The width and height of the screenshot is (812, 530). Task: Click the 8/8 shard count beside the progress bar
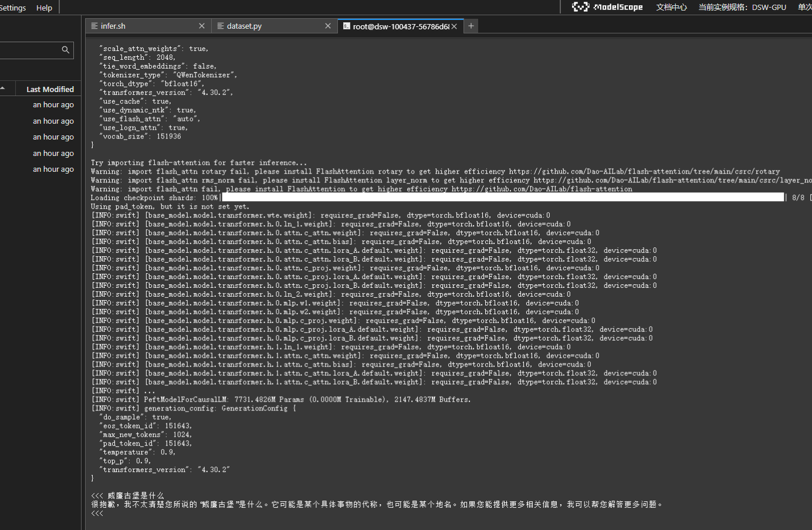click(799, 198)
